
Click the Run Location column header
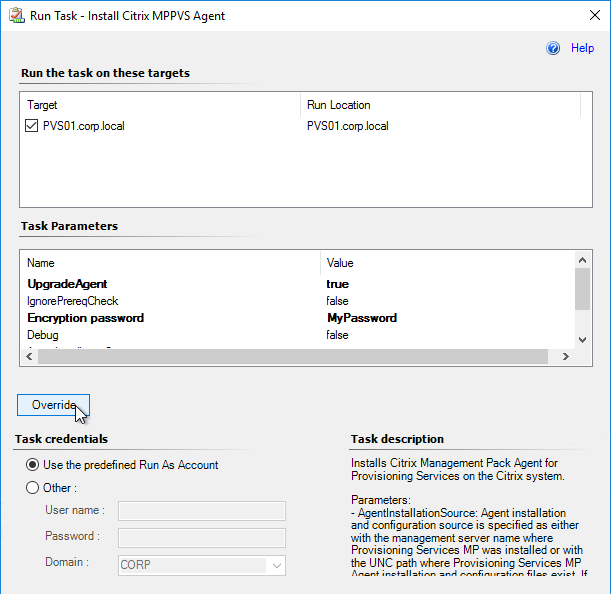(440, 105)
